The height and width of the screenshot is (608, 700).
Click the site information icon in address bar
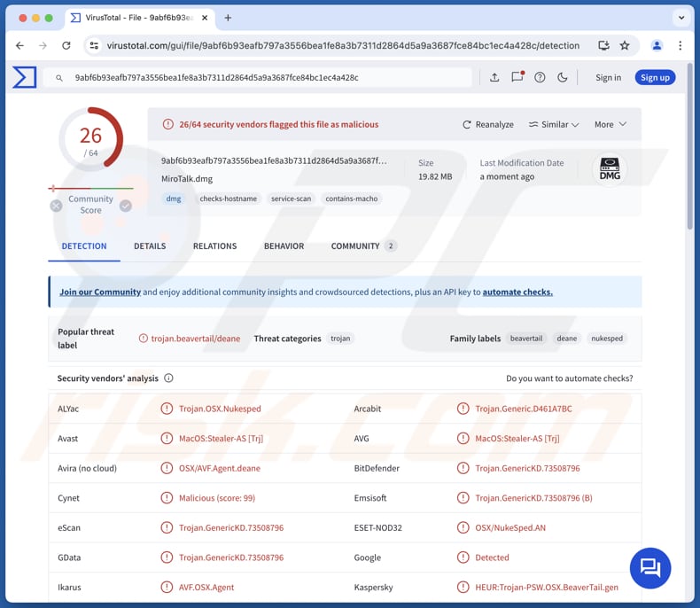click(x=94, y=45)
